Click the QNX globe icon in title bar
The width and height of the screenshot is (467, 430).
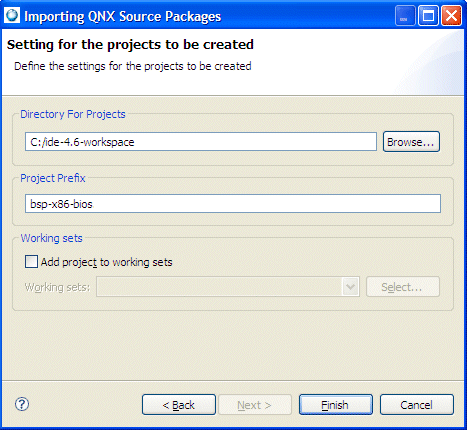click(x=12, y=15)
